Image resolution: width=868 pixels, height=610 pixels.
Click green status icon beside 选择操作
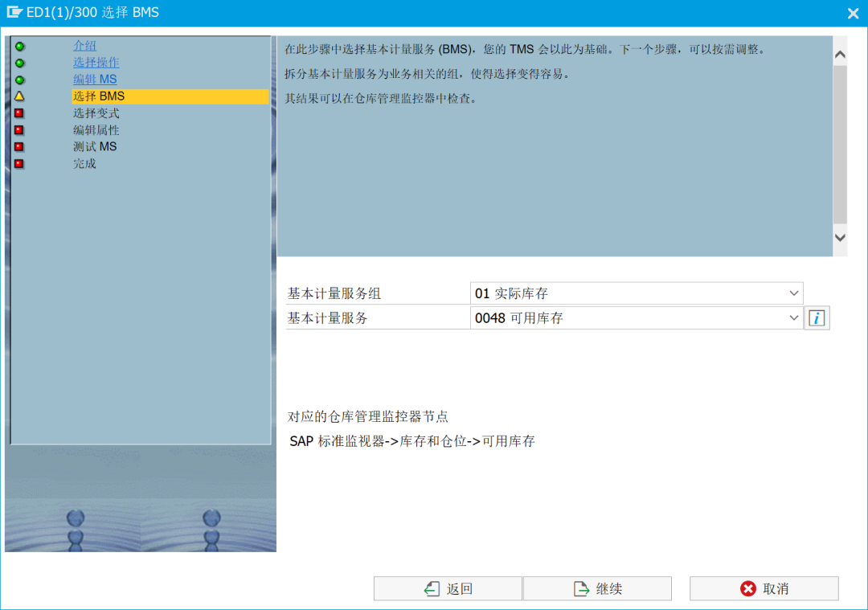[x=20, y=63]
